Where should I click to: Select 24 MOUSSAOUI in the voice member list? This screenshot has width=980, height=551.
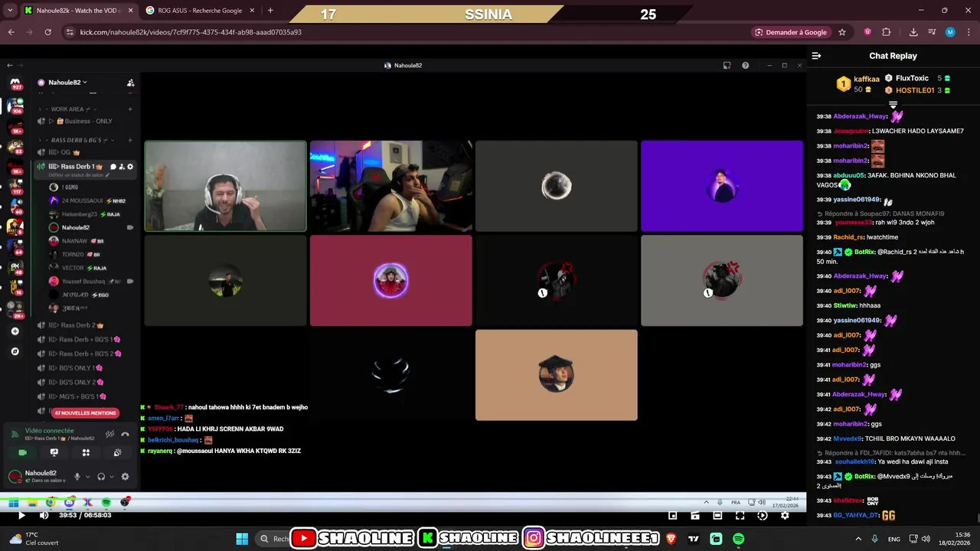point(88,201)
